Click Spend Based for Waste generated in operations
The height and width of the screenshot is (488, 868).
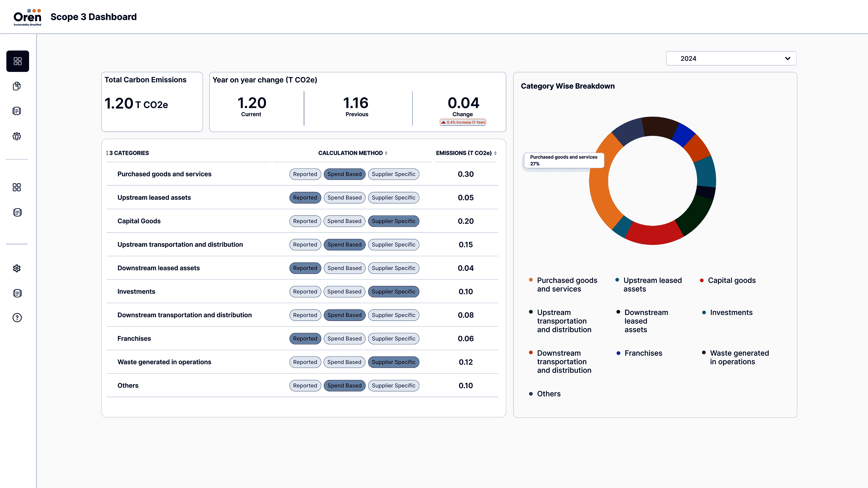pyautogui.click(x=344, y=362)
